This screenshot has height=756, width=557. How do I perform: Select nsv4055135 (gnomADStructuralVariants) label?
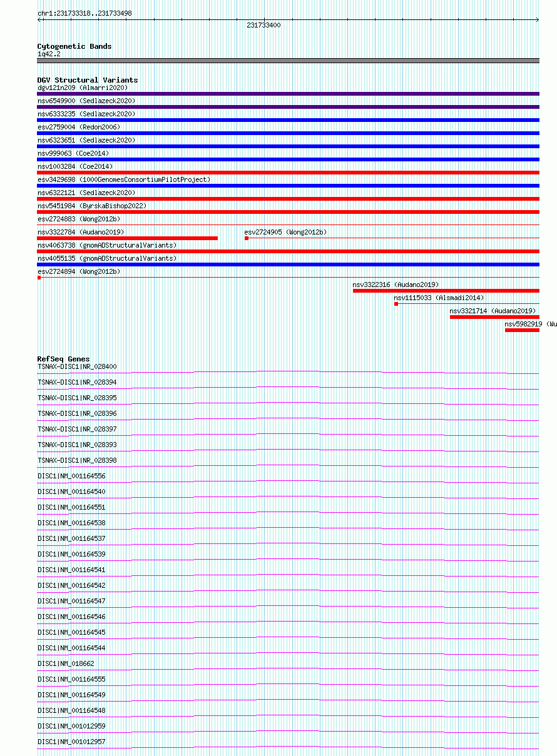click(107, 258)
